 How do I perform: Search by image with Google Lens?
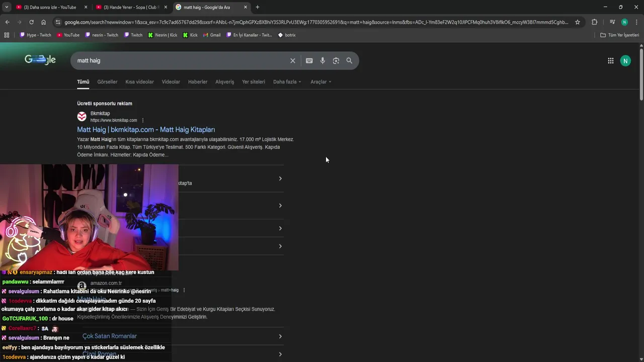[336, 61]
